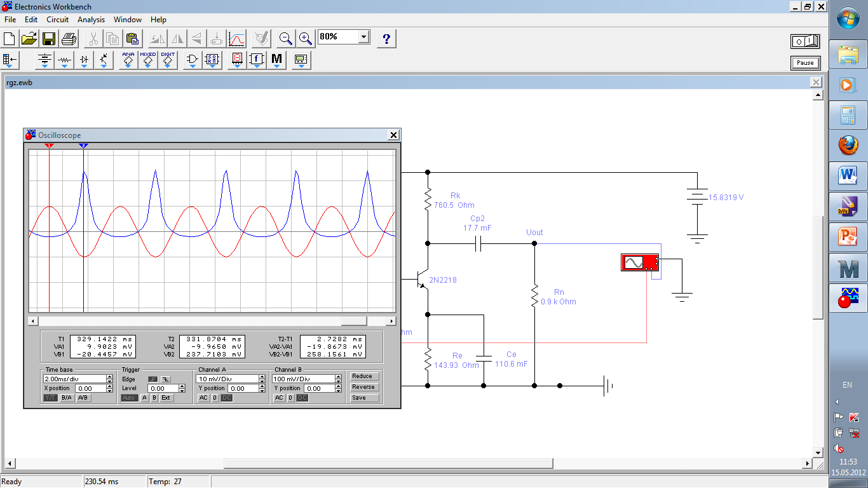Open the Mixed ICs parts bin

pyautogui.click(x=148, y=60)
